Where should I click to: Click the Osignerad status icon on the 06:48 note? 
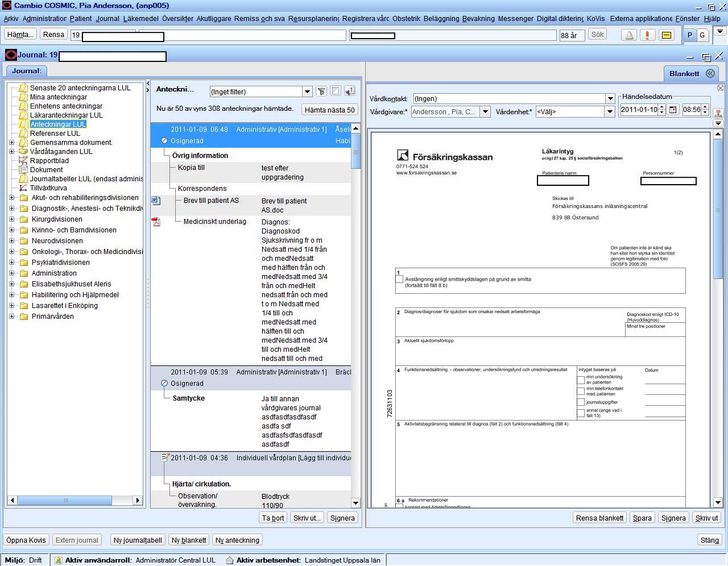click(x=164, y=140)
